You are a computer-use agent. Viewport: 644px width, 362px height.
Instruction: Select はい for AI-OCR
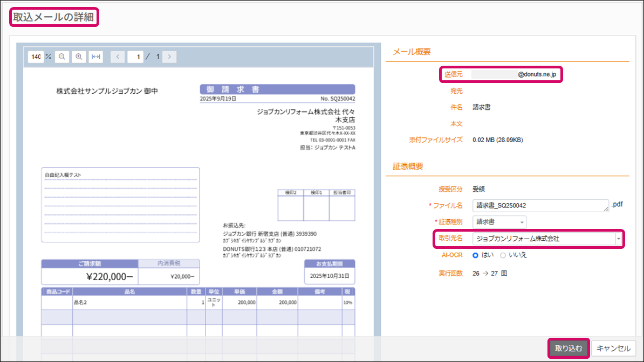coord(476,255)
